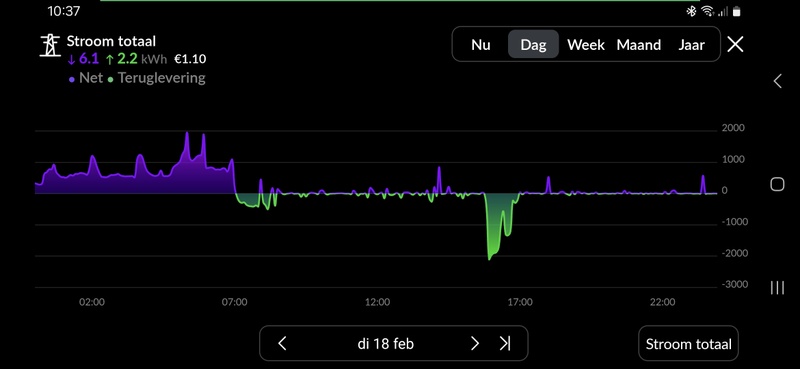
Task: Toggle the Net legend series
Action: (86, 78)
